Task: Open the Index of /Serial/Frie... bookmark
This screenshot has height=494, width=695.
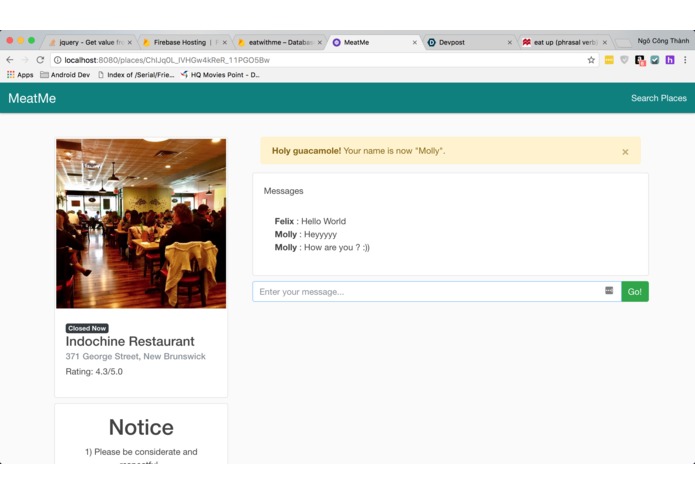Action: click(136, 75)
